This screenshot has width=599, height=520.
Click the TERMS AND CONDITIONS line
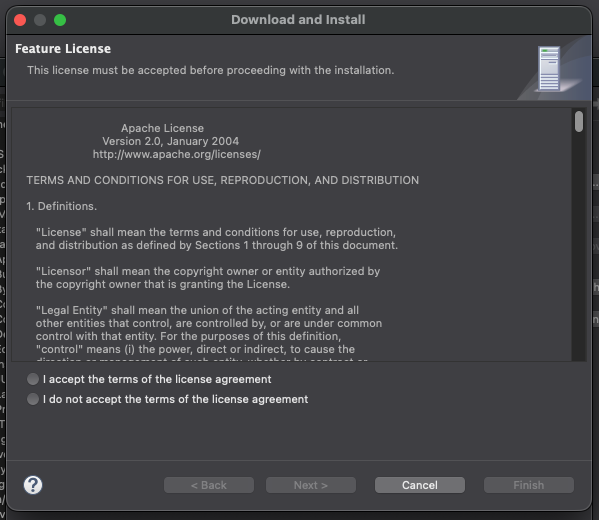click(222, 180)
